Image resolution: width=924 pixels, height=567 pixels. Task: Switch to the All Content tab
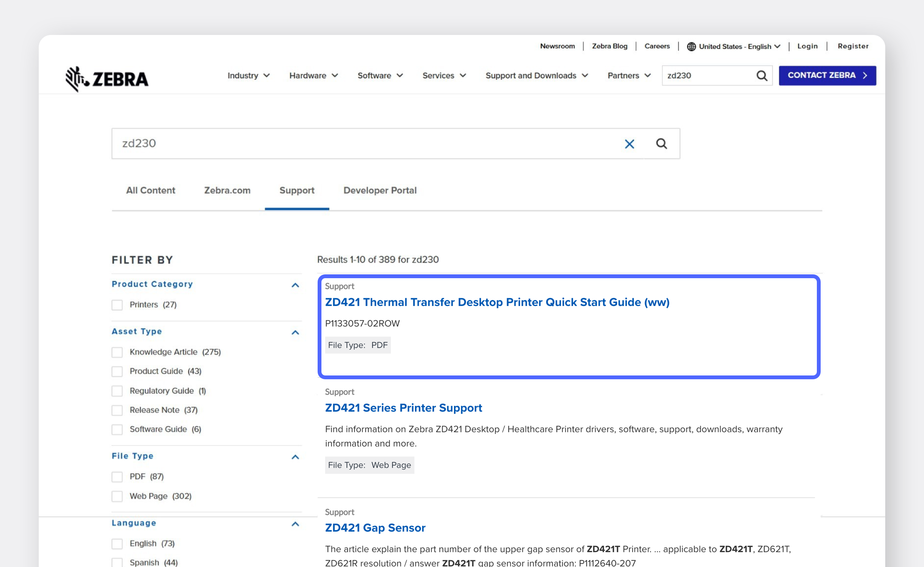pyautogui.click(x=150, y=190)
